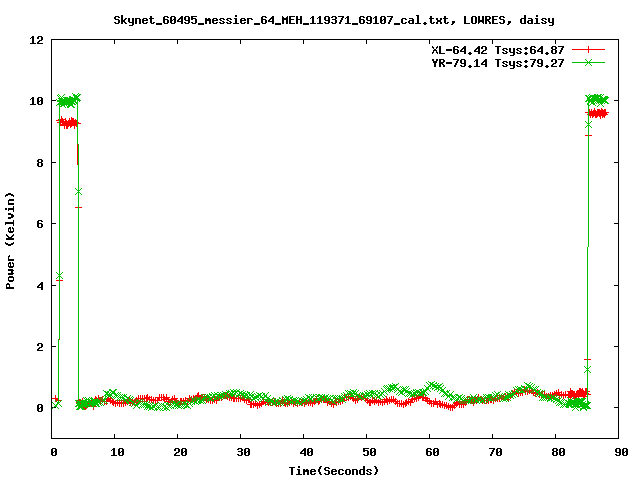Click y-axis tick label 12
The height and width of the screenshot is (480, 640).
[x=36, y=40]
